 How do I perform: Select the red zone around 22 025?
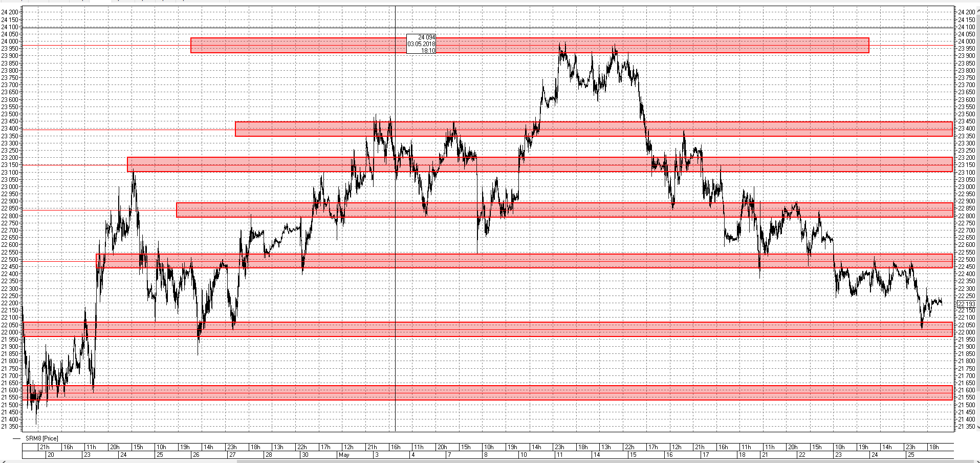point(488,329)
